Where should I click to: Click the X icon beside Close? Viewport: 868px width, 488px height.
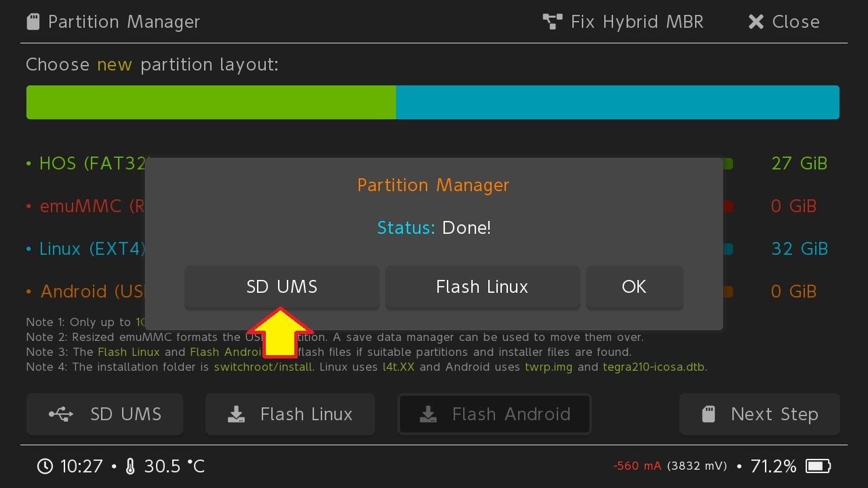click(755, 22)
